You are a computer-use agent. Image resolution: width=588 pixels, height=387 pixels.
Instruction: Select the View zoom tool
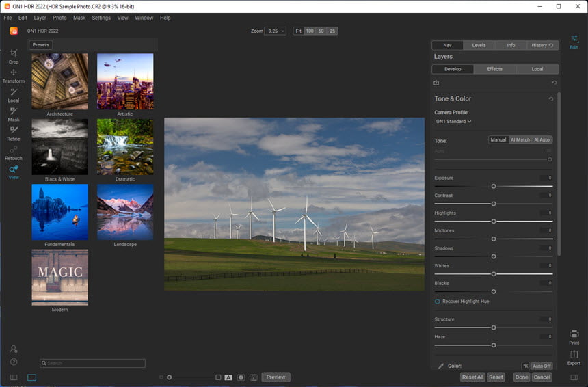[14, 172]
